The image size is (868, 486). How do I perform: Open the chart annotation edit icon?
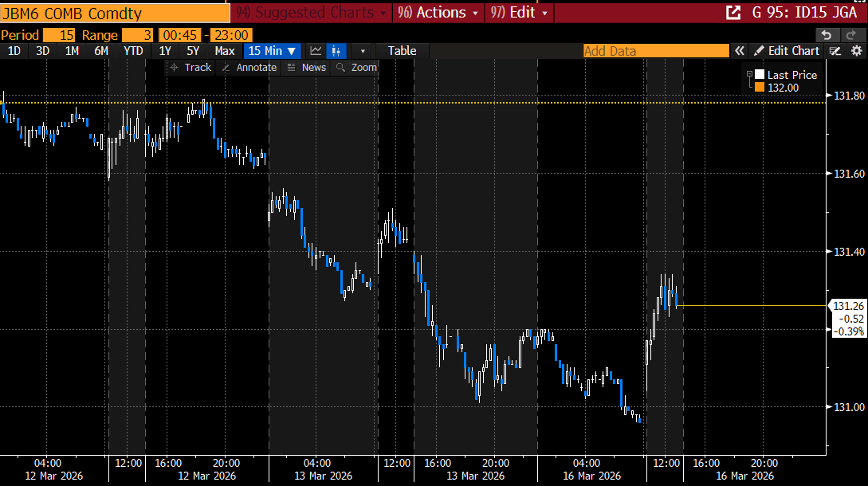835,51
